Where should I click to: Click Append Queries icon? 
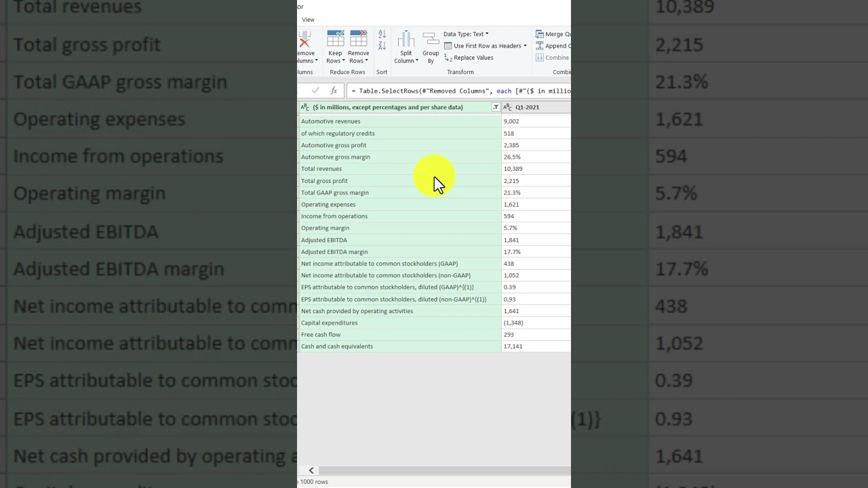point(540,46)
